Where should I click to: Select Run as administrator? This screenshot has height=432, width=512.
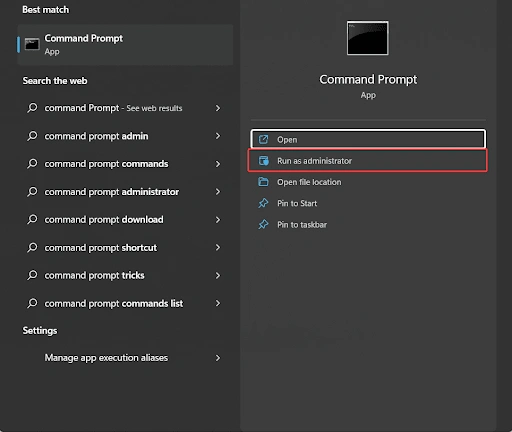367,161
